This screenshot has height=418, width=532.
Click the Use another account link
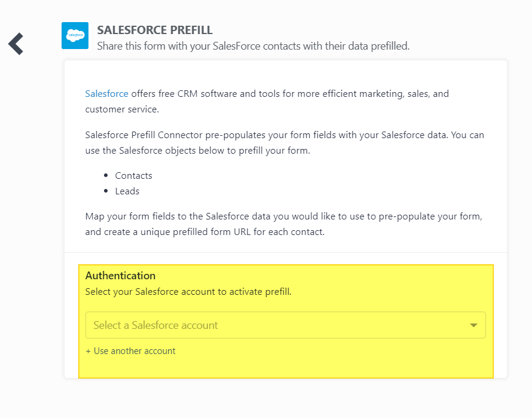coord(134,351)
